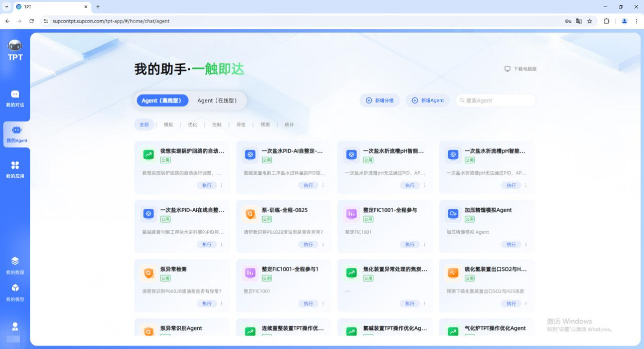
Task: Expand three-dot menu on 泵异常检测 card
Action: (x=222, y=303)
